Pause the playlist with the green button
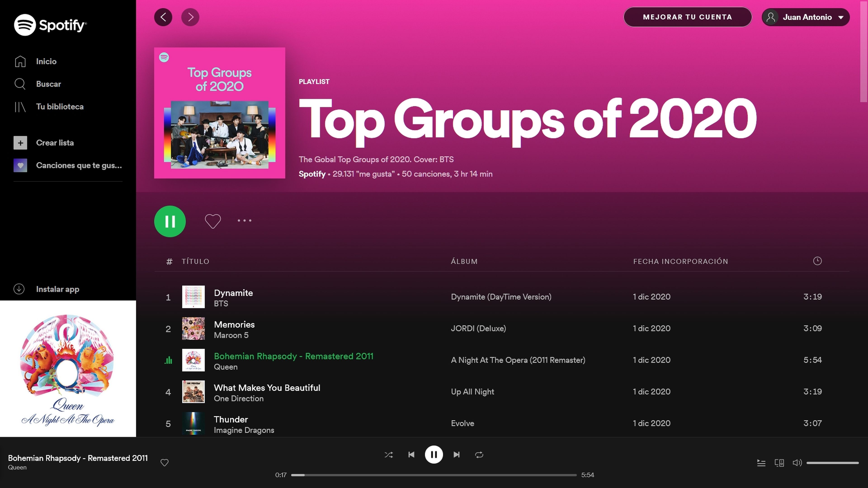The image size is (868, 488). pos(170,221)
